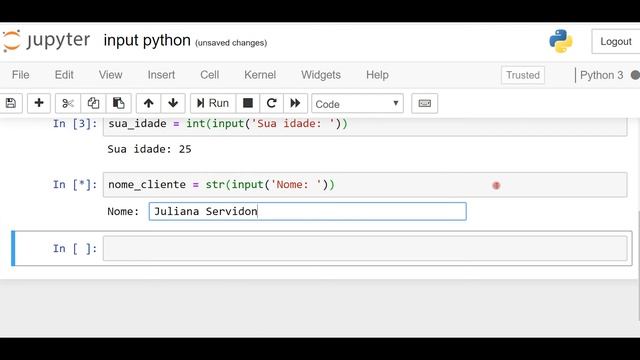Click the Trusted notebook button
640x360 pixels.
coord(523,75)
